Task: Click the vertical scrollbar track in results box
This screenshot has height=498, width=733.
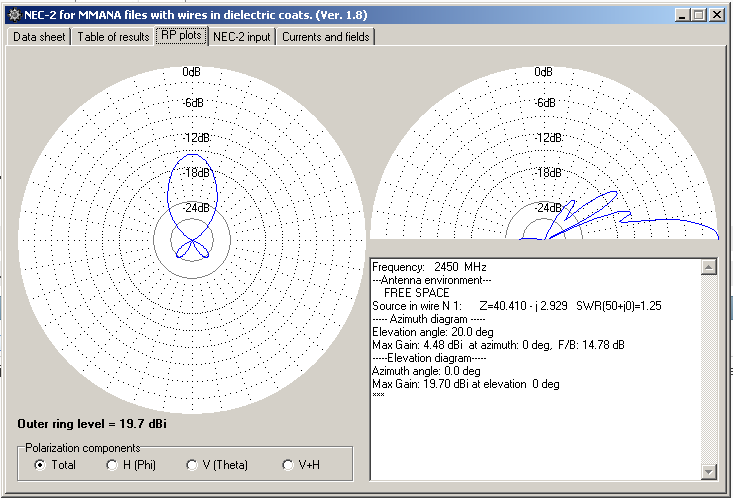Action: [709, 370]
